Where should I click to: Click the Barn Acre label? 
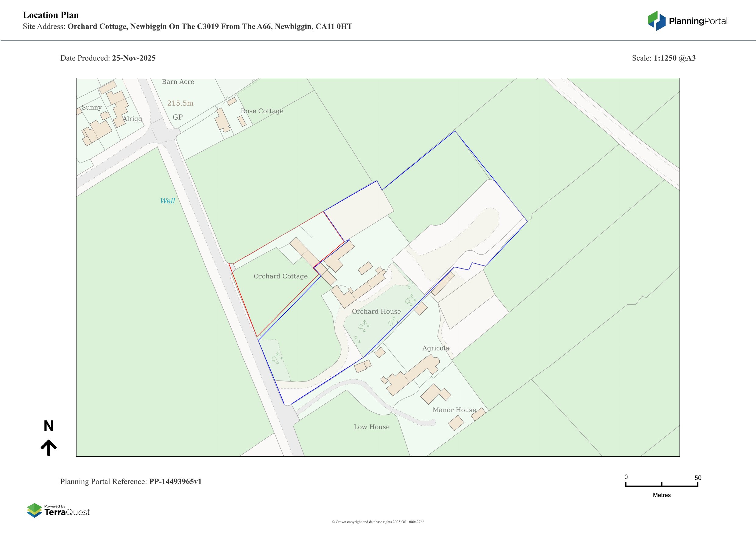pyautogui.click(x=178, y=82)
